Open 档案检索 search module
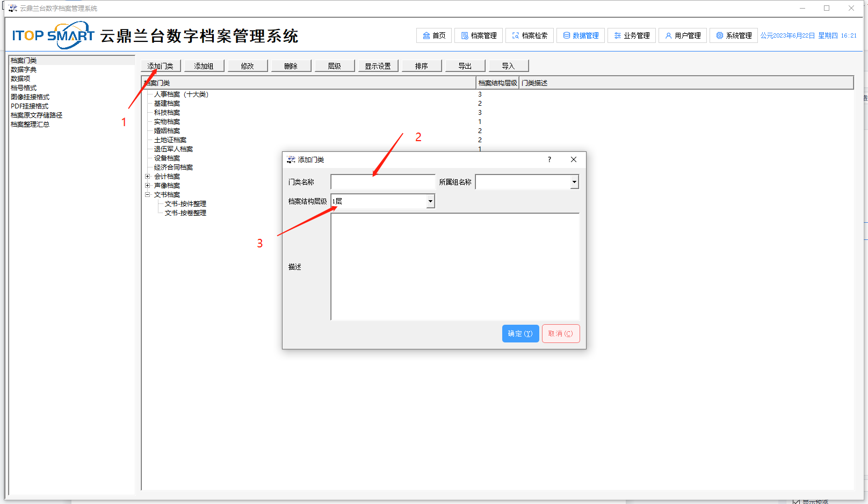Viewport: 868px width, 504px height. click(x=530, y=35)
